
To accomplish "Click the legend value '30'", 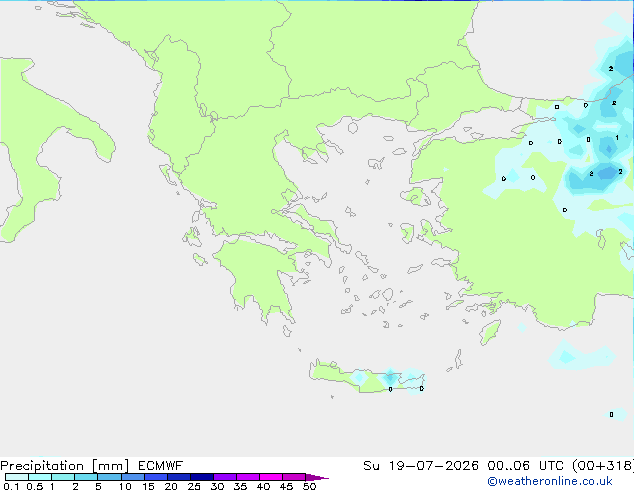I will [217, 486].
